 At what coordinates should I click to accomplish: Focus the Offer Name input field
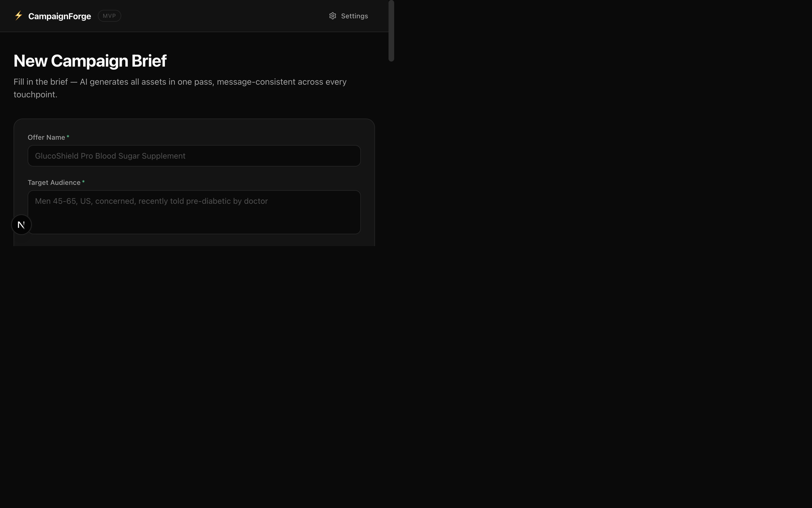(x=194, y=156)
